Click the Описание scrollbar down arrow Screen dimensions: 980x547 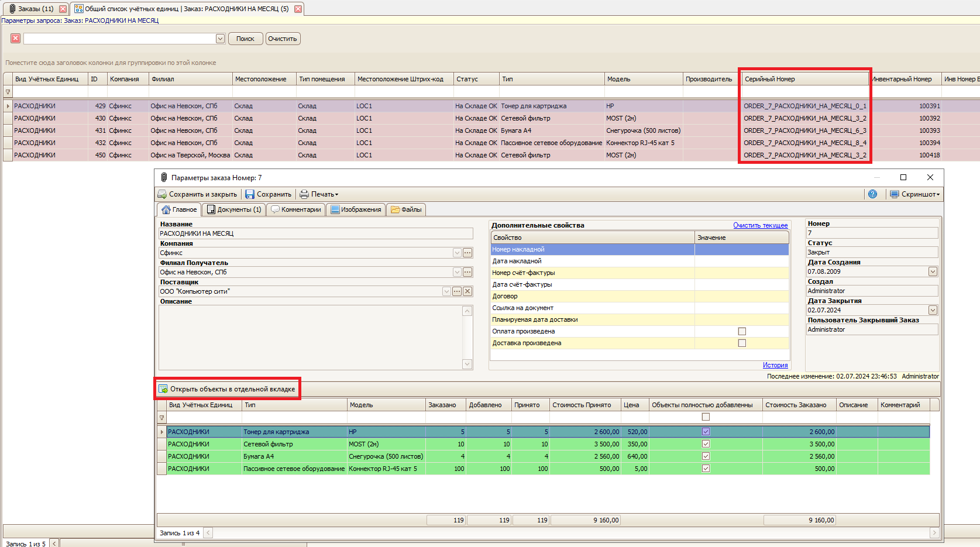click(x=467, y=364)
